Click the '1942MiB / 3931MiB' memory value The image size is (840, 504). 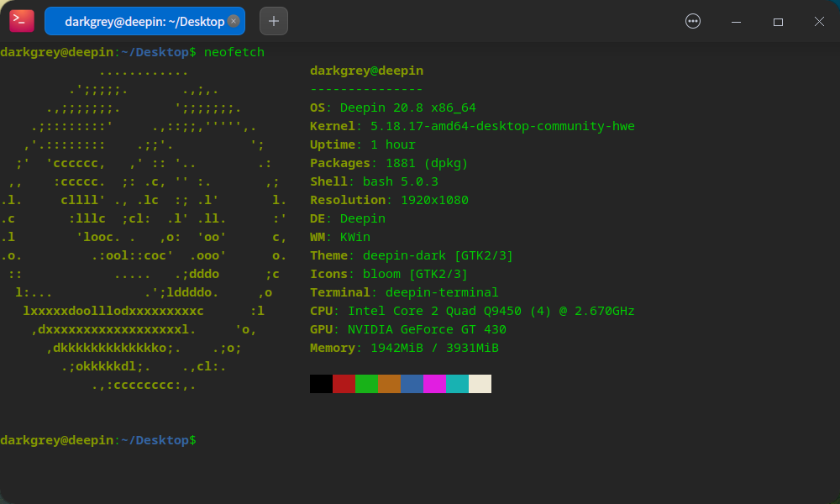[434, 348]
